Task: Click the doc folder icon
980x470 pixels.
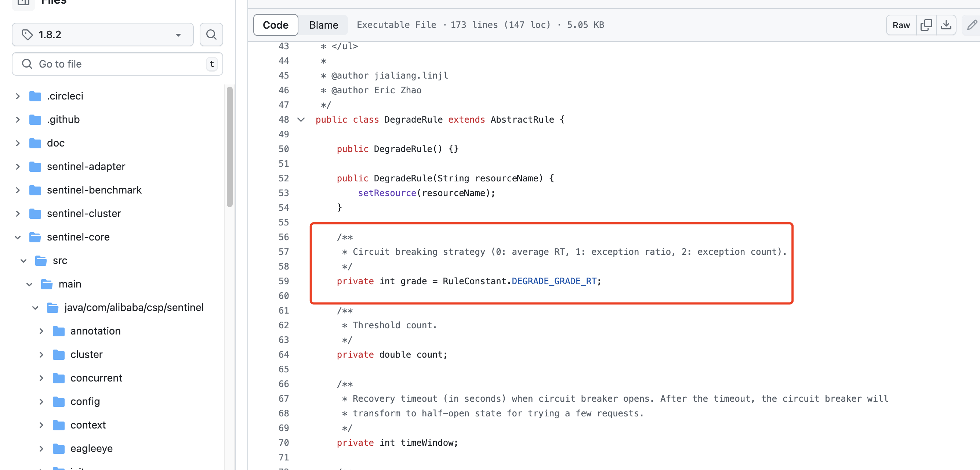Action: tap(35, 143)
